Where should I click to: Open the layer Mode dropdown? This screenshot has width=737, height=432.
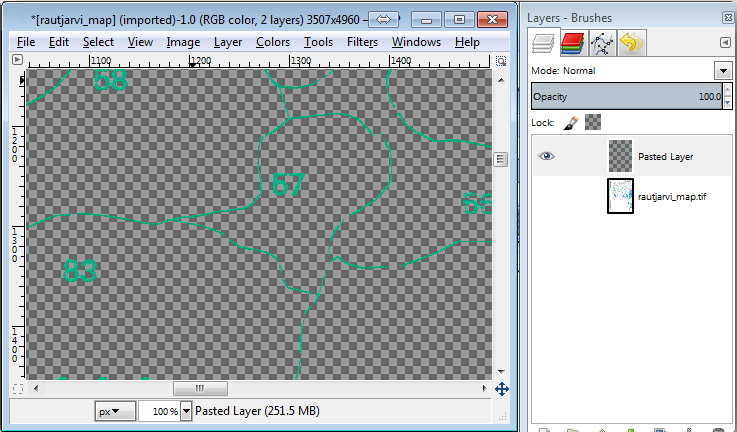723,71
